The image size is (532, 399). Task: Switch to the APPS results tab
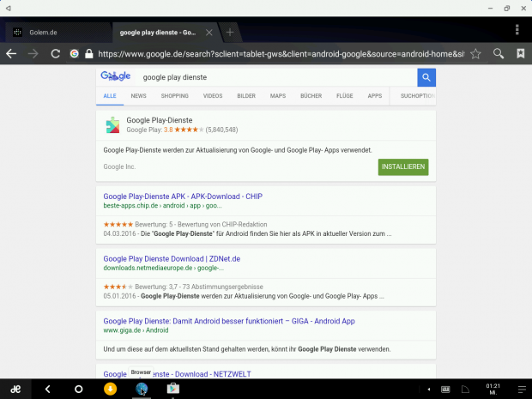click(x=375, y=96)
